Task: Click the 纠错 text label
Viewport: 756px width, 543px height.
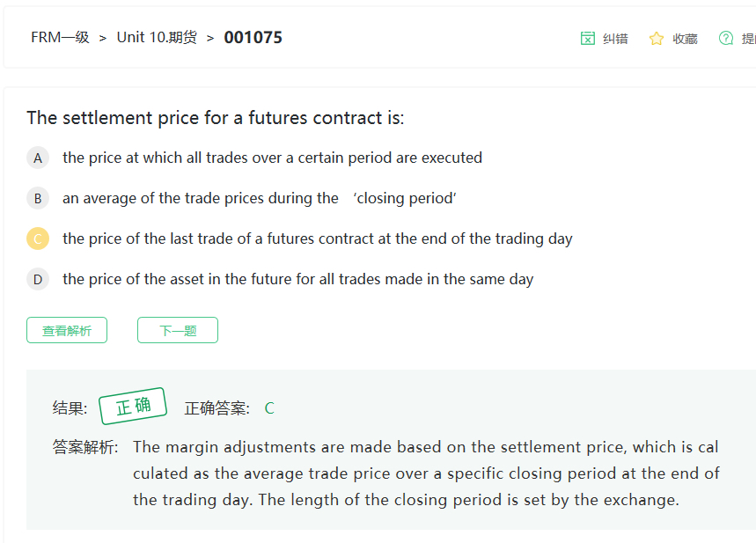Action: click(x=615, y=39)
